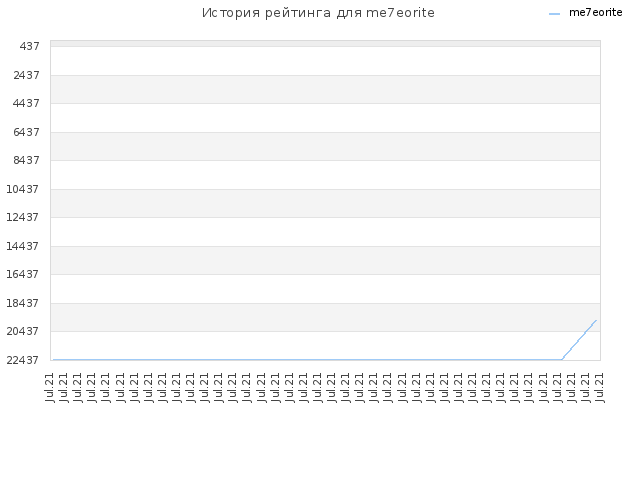Select the leftmost Jul.21 x-axis label

(x=49, y=387)
